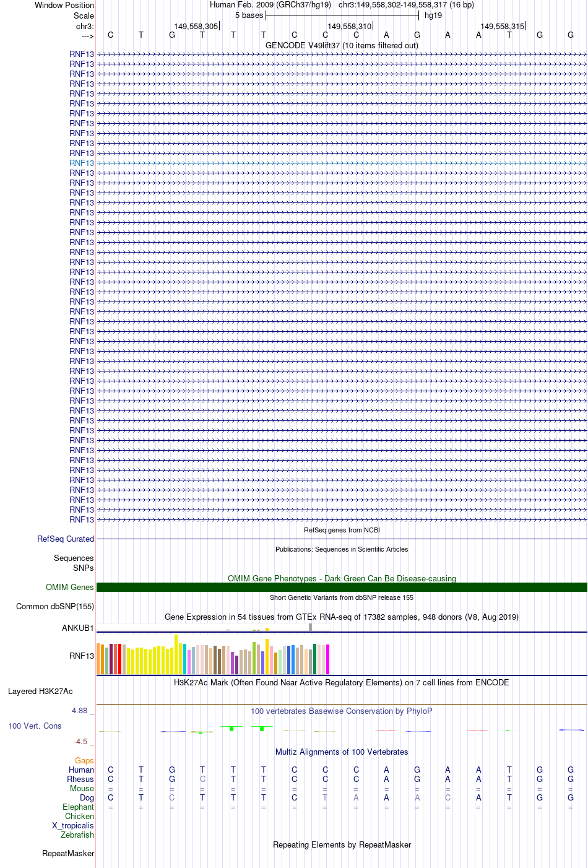Click the Elephant species label
Image resolution: width=588 pixels, height=868 pixels.
(78, 807)
